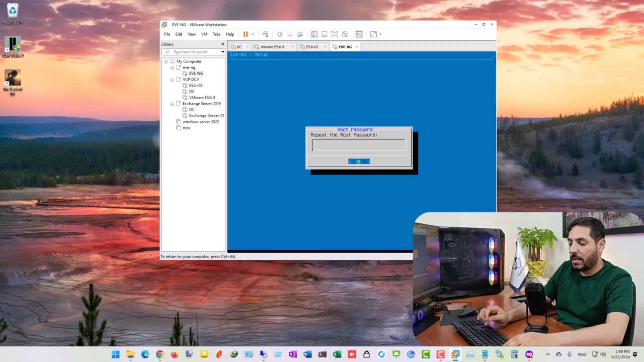Collapse the eve-ng folder
Screen dimensions: 644x362
point(172,68)
